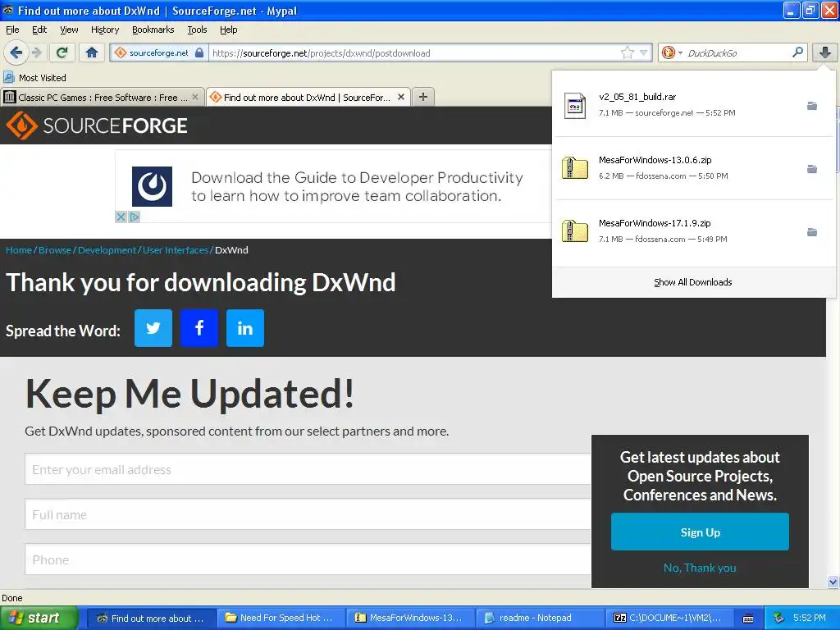Close the ad with the X icon
The width and height of the screenshot is (840, 630).
[121, 217]
